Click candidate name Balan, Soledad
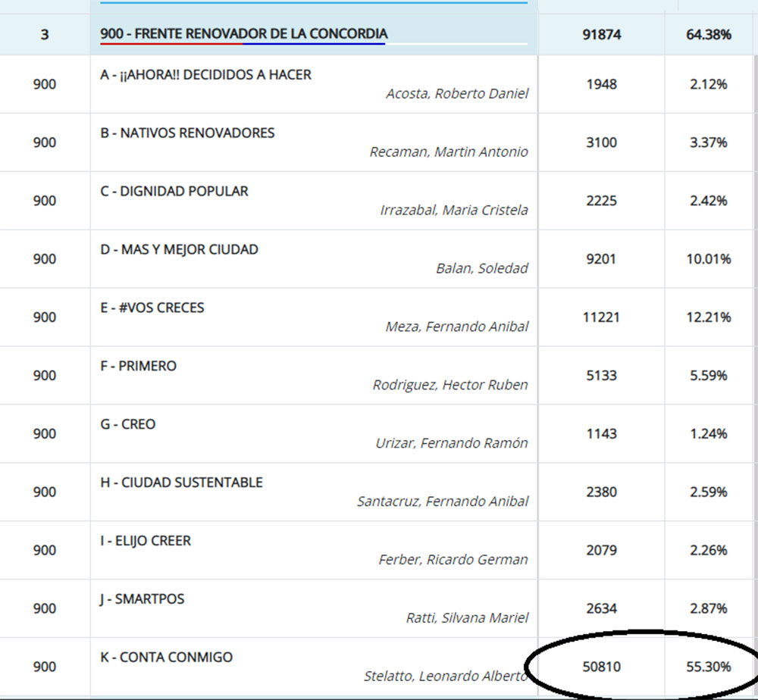Image resolution: width=758 pixels, height=700 pixels. [482, 268]
